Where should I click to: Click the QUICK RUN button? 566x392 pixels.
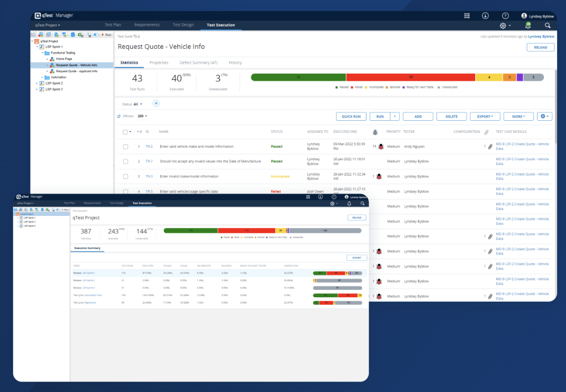[351, 116]
